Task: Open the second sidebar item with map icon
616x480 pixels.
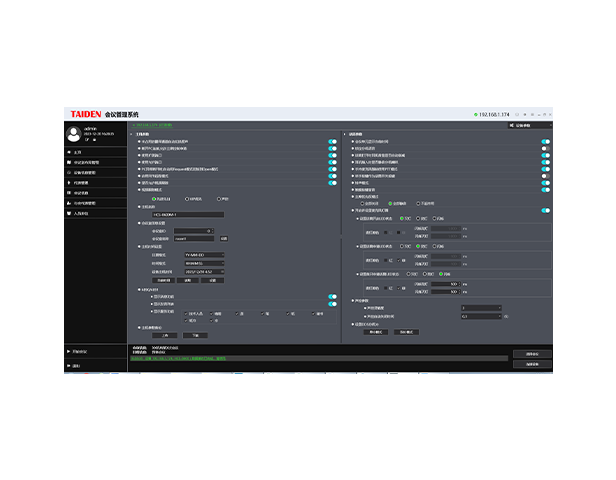Action: [95, 162]
